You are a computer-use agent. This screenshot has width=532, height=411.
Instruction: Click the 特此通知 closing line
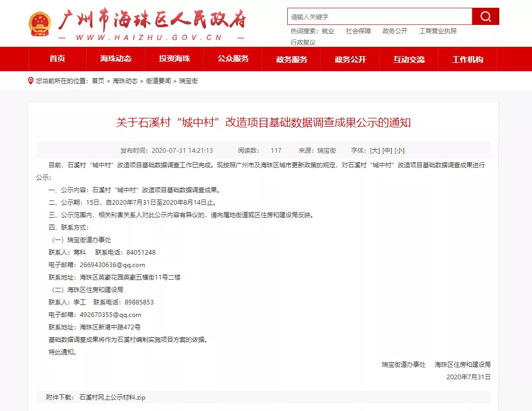pos(63,352)
